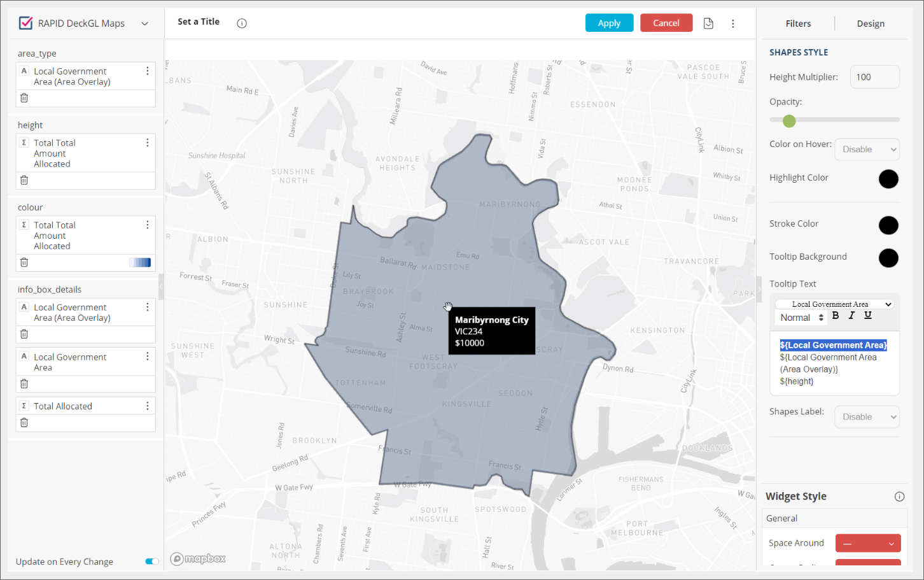
Task: Select the height Total Total Amount Allocated field
Action: tap(55, 153)
